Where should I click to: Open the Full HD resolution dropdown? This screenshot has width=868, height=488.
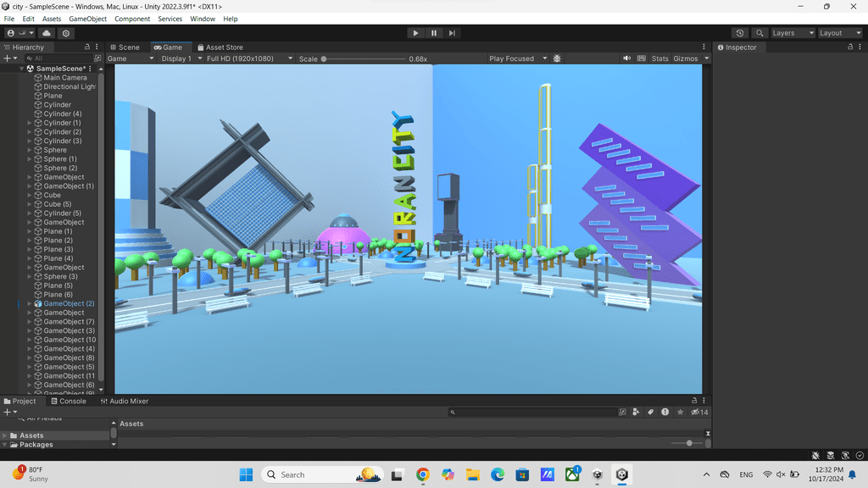pos(249,58)
